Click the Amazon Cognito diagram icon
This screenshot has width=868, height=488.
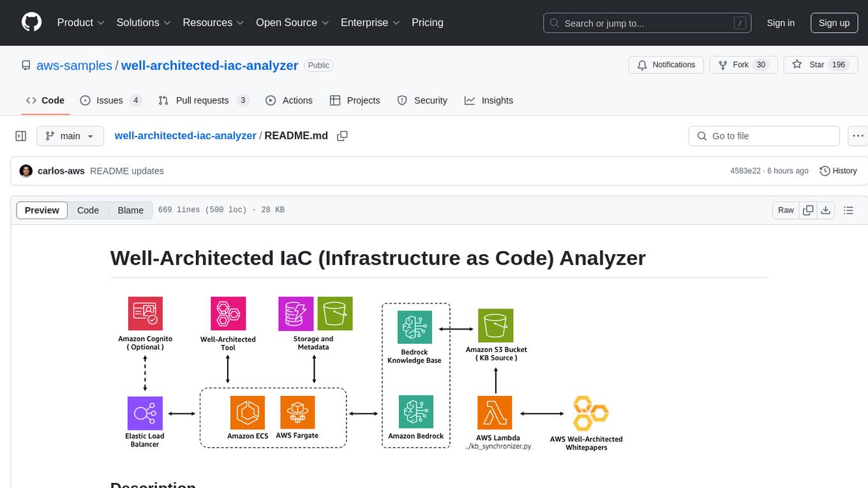point(146,314)
